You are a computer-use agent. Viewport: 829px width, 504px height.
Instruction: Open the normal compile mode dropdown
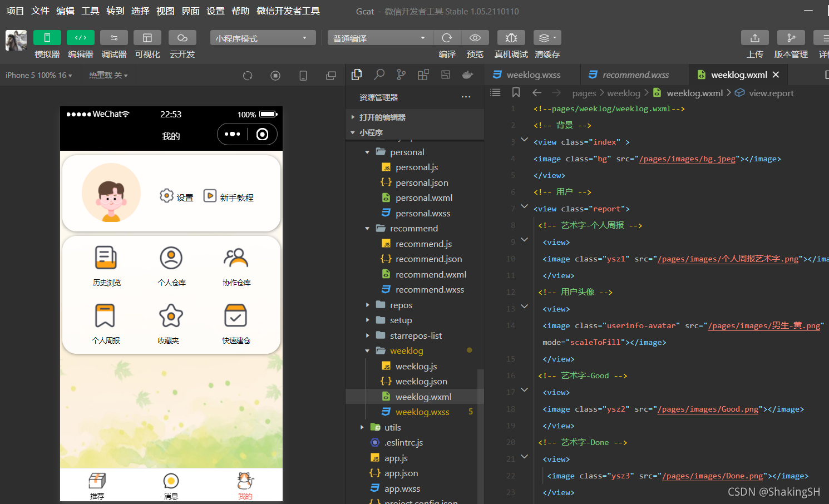381,38
